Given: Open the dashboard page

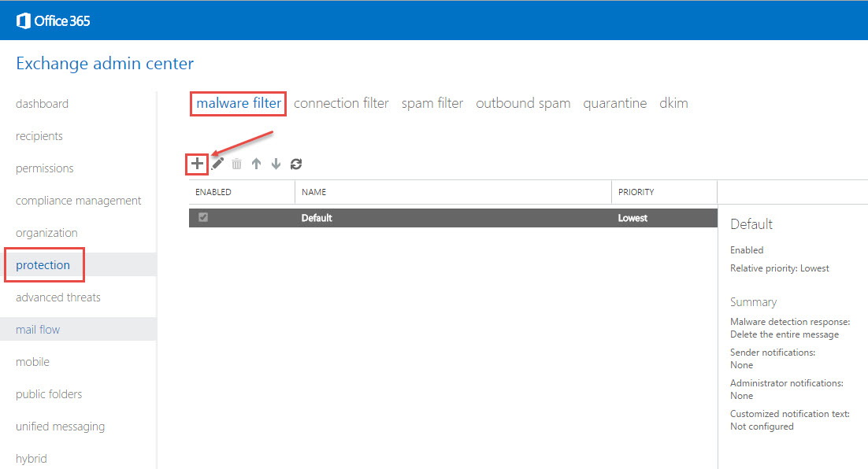Looking at the screenshot, I should 42,103.
